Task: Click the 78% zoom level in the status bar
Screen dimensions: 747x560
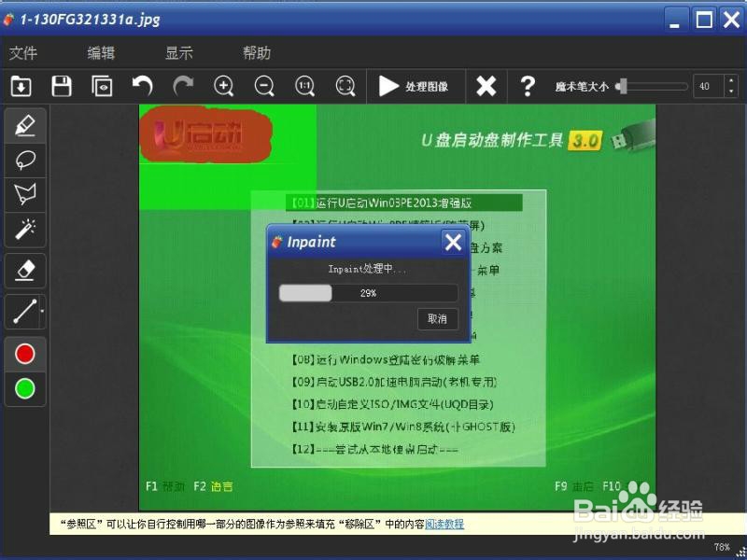Action: pyautogui.click(x=722, y=547)
